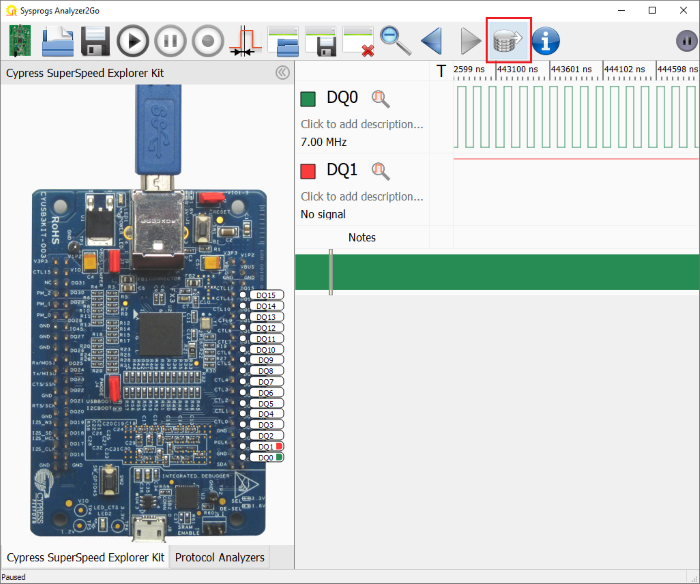Click the green capture overview bar

(x=497, y=272)
